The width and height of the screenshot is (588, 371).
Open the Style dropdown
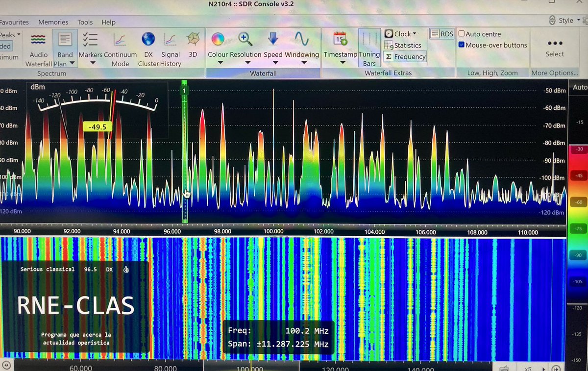(x=565, y=20)
